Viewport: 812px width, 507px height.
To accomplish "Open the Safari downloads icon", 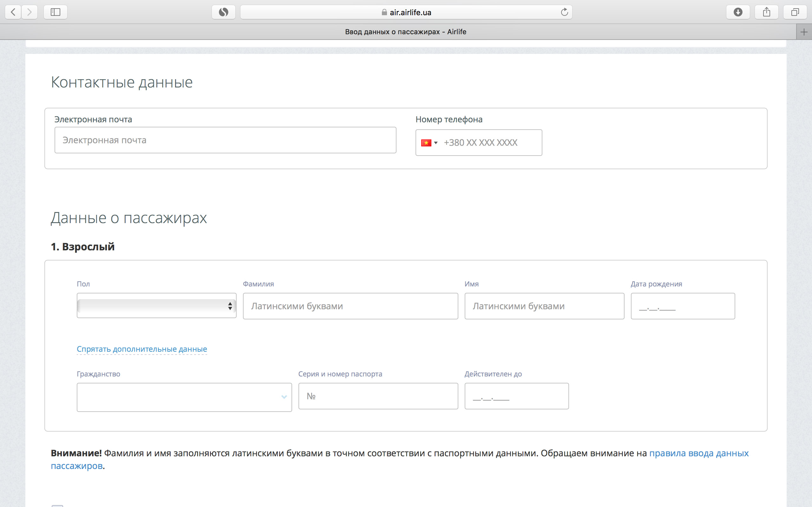I will (738, 12).
